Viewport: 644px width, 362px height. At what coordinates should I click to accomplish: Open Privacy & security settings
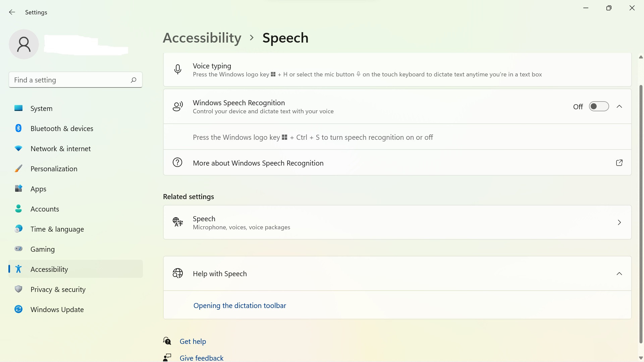point(75,289)
